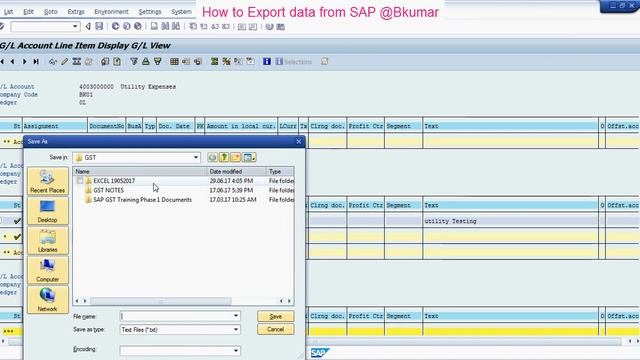The width and height of the screenshot is (640, 360).
Task: Open the Save as type dropdown
Action: coord(236,329)
